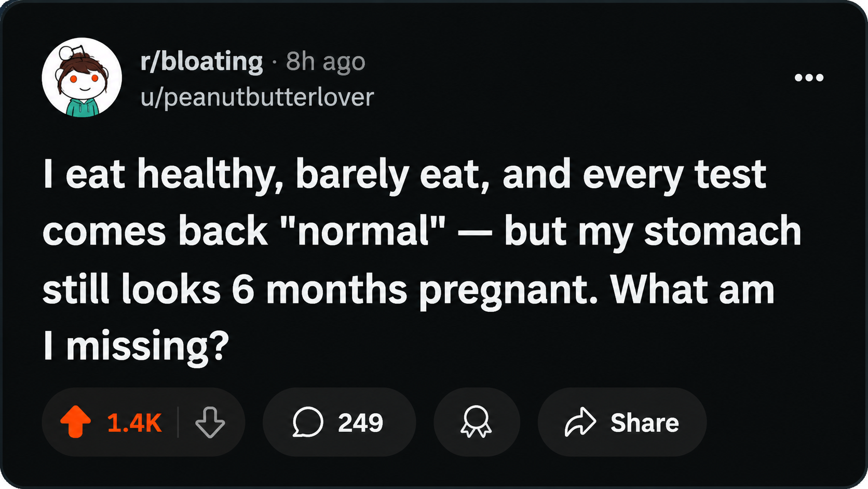Viewport: 868px width, 489px height.
Task: Open the three-dot post options menu
Action: pos(809,78)
